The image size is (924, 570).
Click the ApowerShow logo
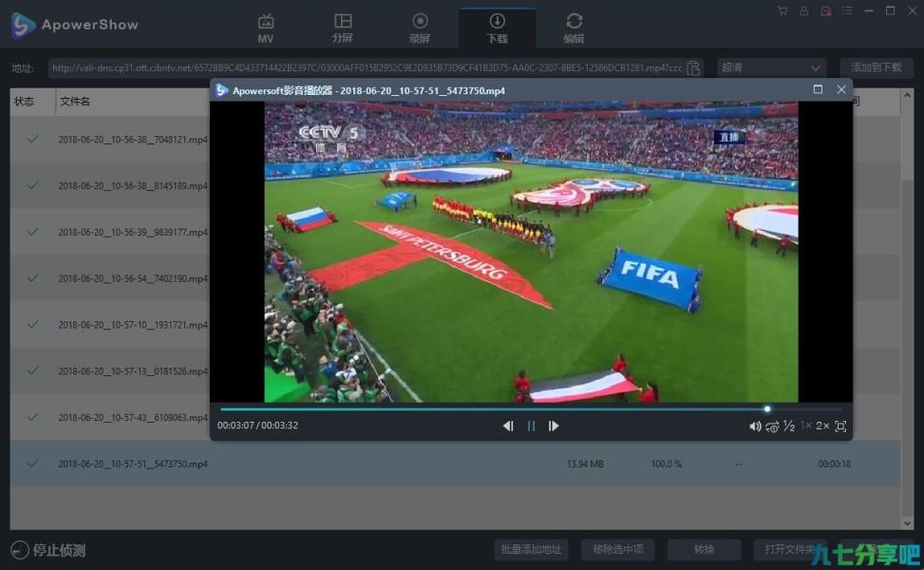74,25
